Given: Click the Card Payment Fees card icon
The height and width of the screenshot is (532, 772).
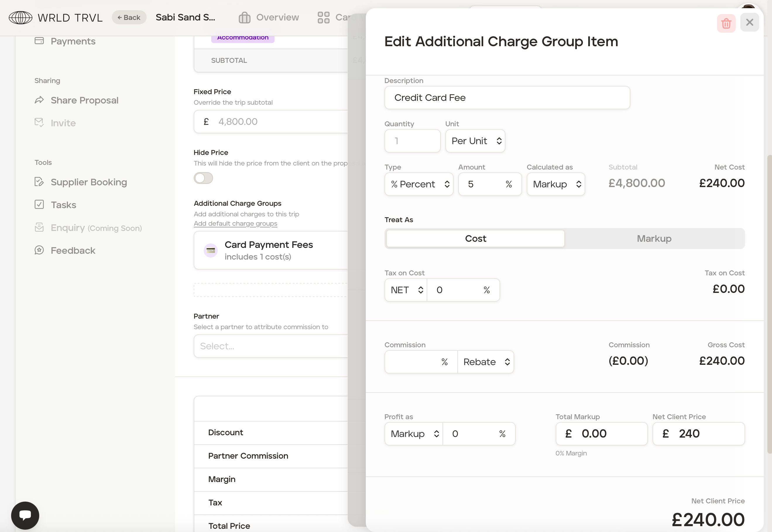Looking at the screenshot, I should [x=210, y=250].
